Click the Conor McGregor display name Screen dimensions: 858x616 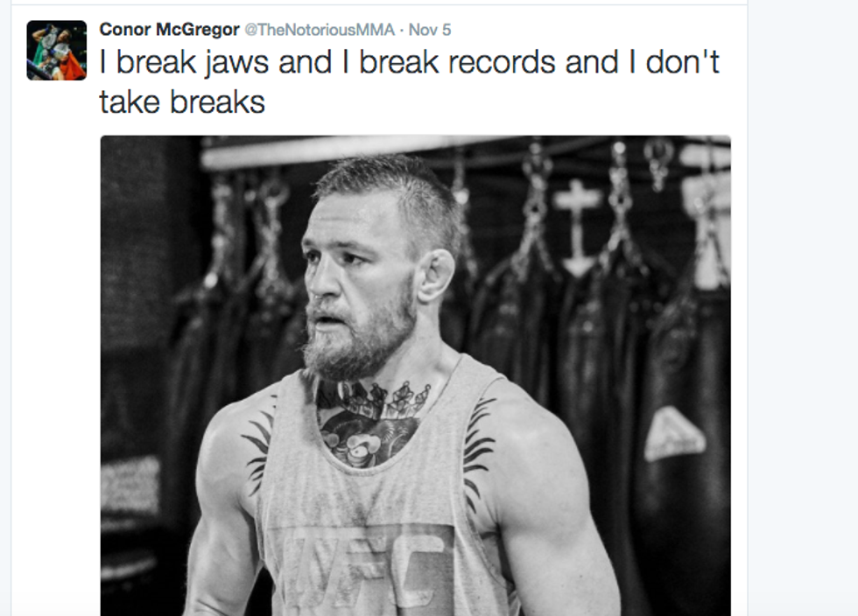point(169,30)
